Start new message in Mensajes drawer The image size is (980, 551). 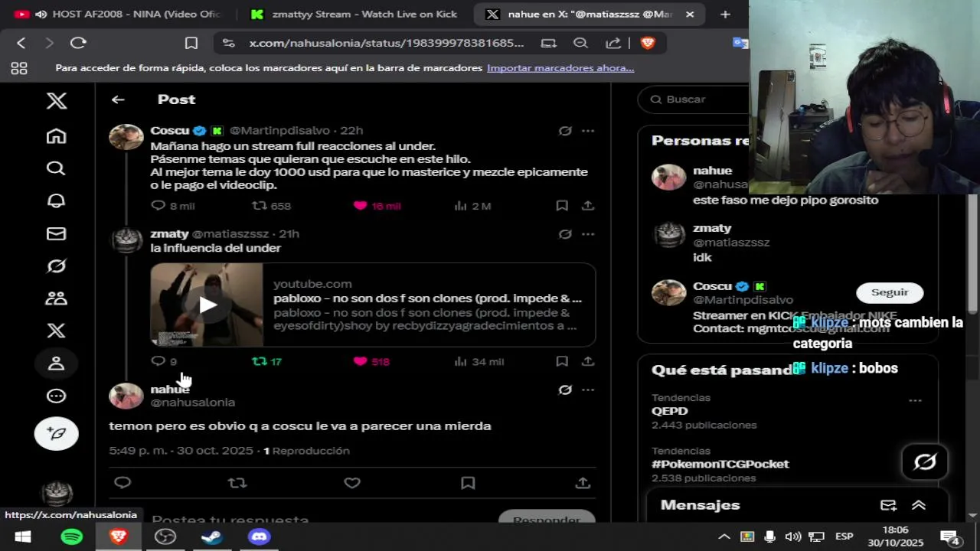888,505
